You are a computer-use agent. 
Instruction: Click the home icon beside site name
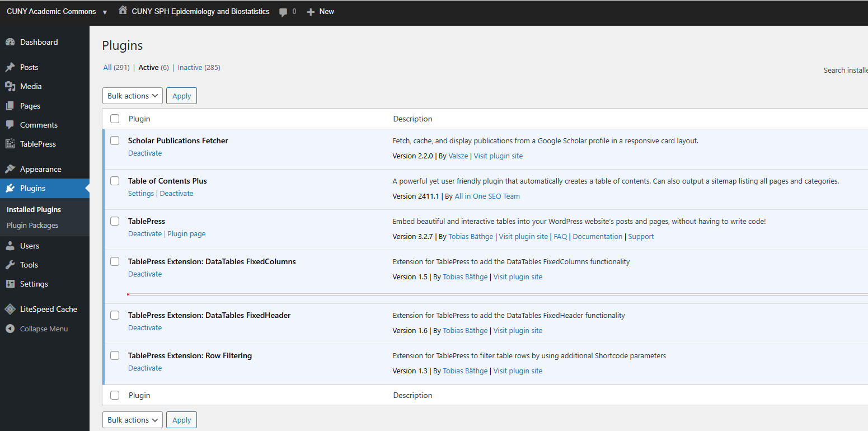coord(123,11)
